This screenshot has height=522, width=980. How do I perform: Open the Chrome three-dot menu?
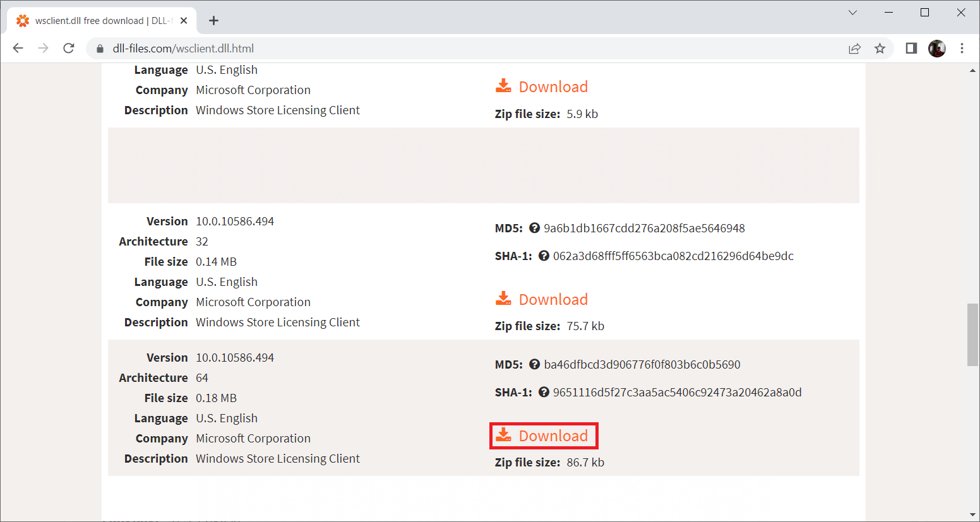[962, 49]
